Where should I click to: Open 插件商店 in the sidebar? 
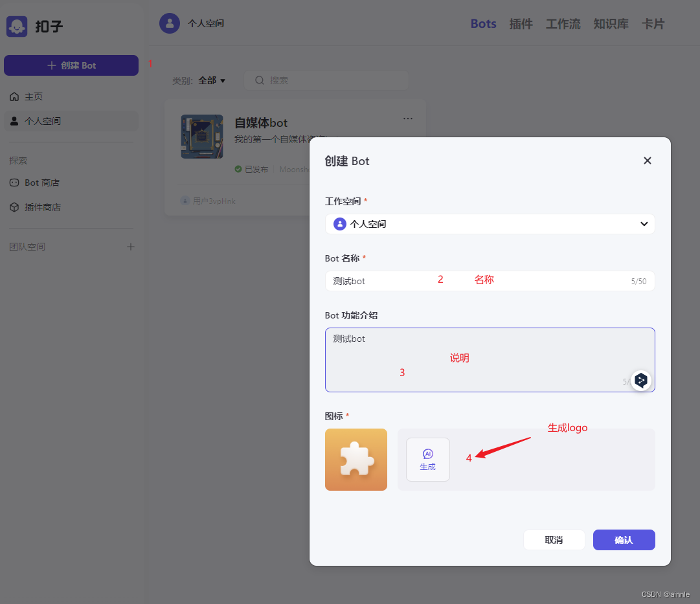(x=71, y=207)
